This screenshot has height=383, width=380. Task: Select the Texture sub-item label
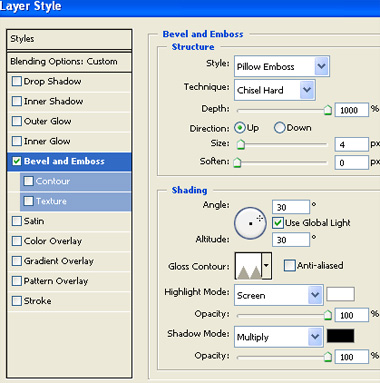pyautogui.click(x=51, y=201)
